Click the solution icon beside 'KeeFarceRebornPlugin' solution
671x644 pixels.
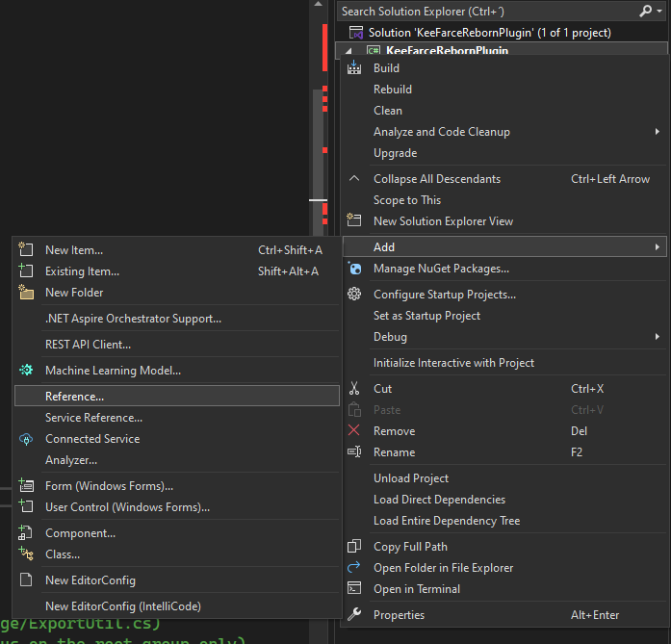click(356, 33)
